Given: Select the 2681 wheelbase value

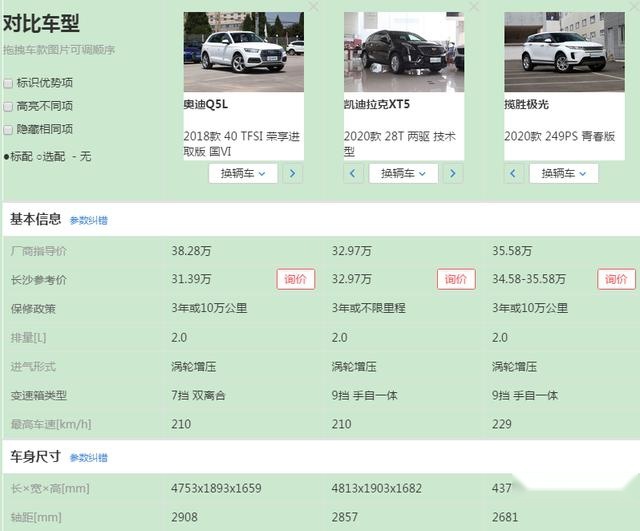Looking at the screenshot, I should (505, 517).
